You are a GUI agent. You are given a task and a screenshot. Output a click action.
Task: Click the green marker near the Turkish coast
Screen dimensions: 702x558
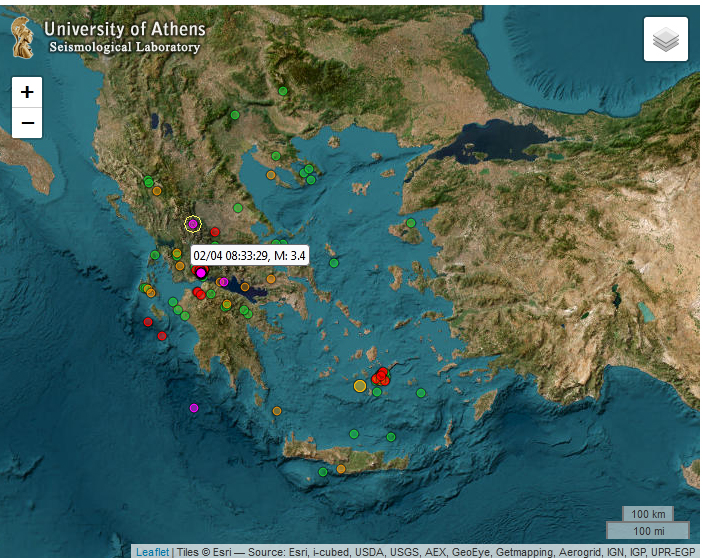coord(410,223)
